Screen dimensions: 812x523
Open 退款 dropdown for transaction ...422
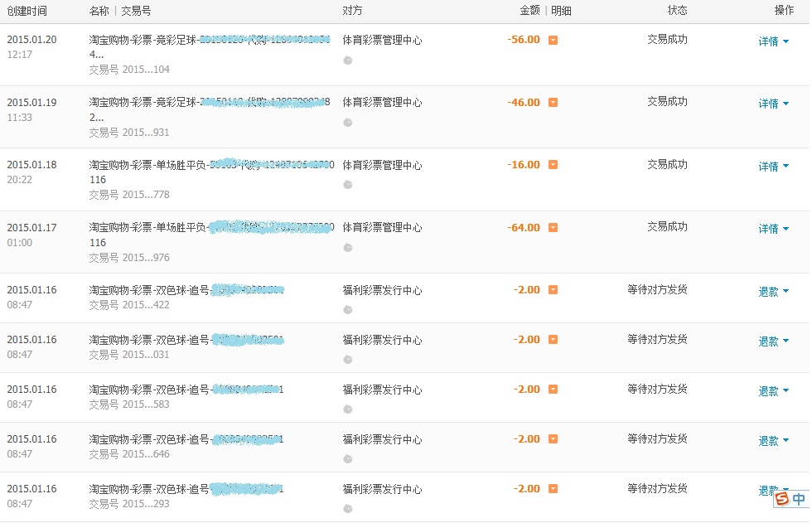(x=773, y=292)
